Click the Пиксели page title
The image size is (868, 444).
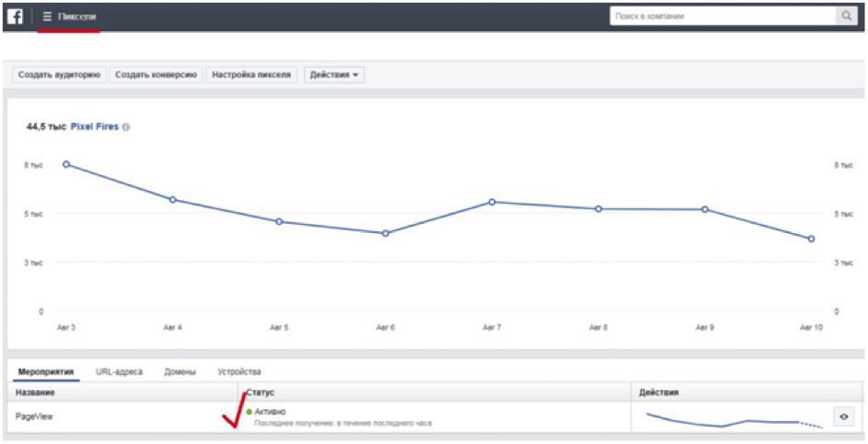[77, 17]
